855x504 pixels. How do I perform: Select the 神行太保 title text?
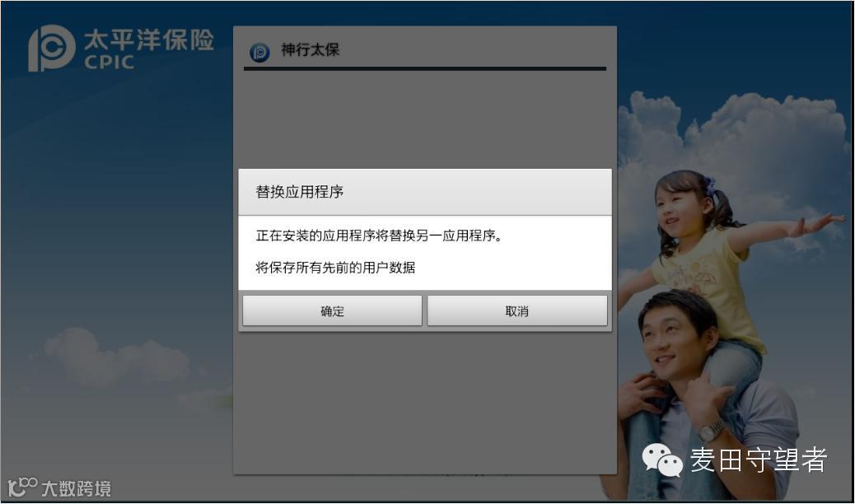pos(310,49)
